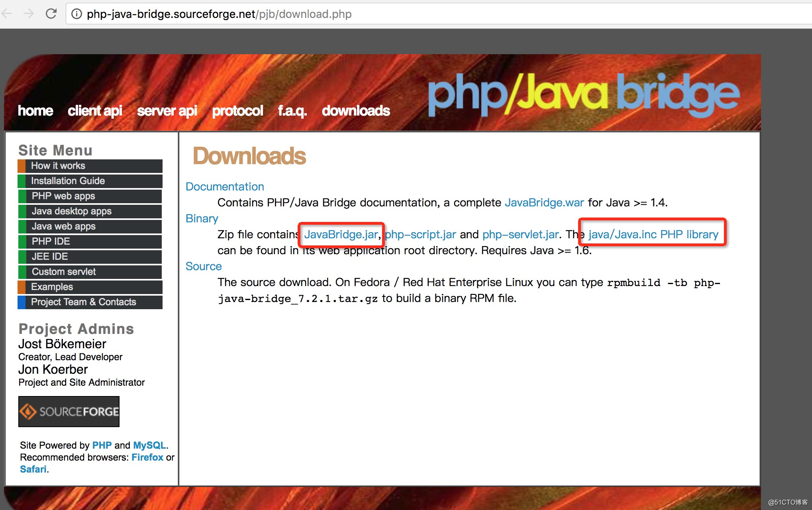Select Custom servlet in Site Menu
The height and width of the screenshot is (510, 812).
[x=90, y=272]
